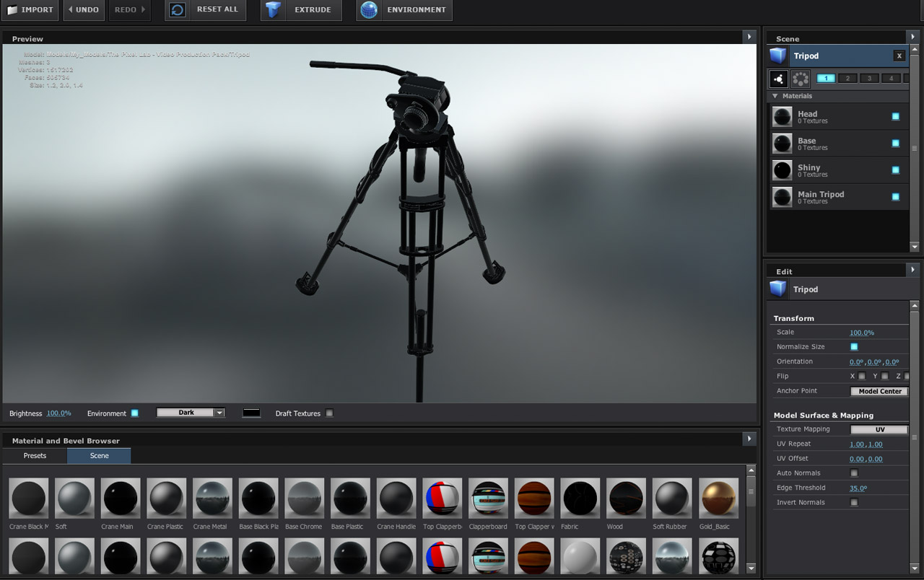This screenshot has width=924, height=580.
Task: Click the material browser scroll down arrow
Action: coord(751,568)
